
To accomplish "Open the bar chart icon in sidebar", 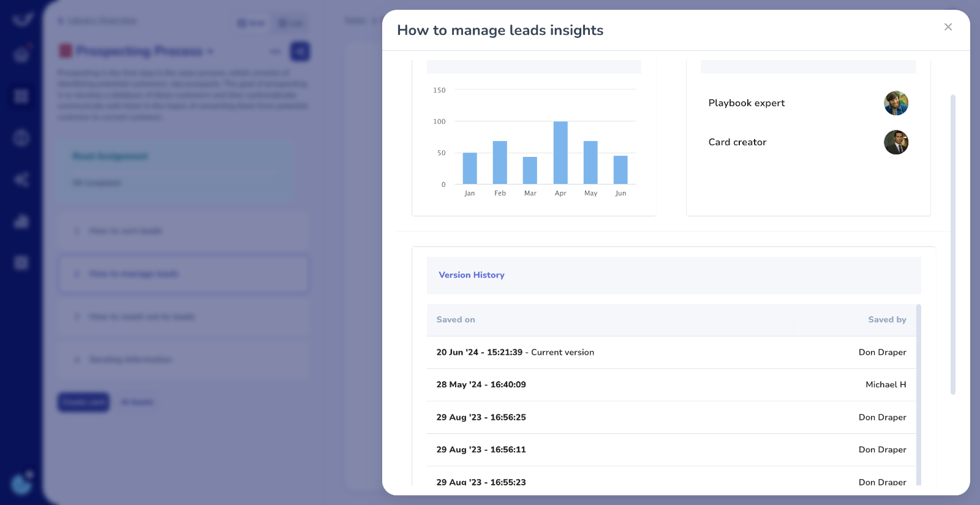I will [x=21, y=221].
